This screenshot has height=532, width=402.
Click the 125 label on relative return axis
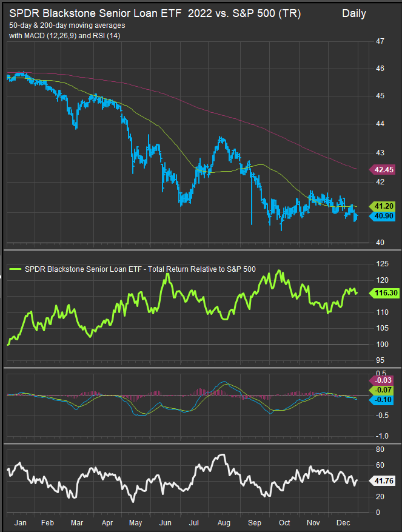coord(383,264)
